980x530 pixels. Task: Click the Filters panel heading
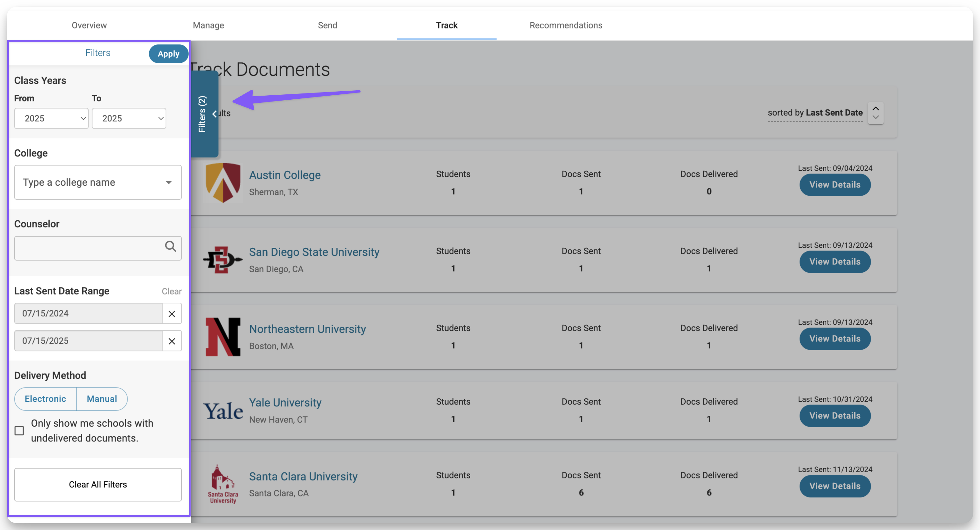point(98,52)
